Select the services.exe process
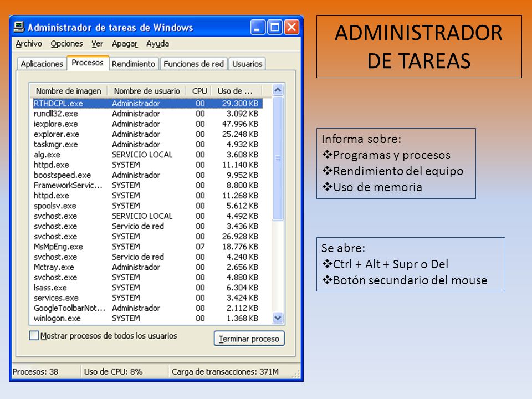The height and width of the screenshot is (399, 532). coord(147,298)
